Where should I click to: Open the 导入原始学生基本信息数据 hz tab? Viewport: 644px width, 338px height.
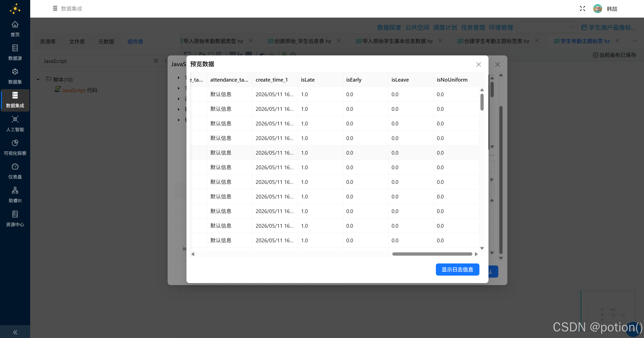click(x=398, y=41)
